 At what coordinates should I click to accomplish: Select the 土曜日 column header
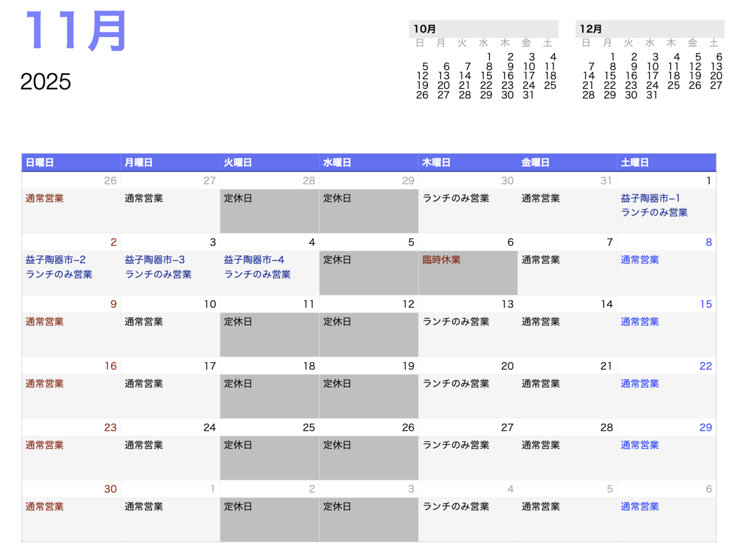click(x=634, y=162)
